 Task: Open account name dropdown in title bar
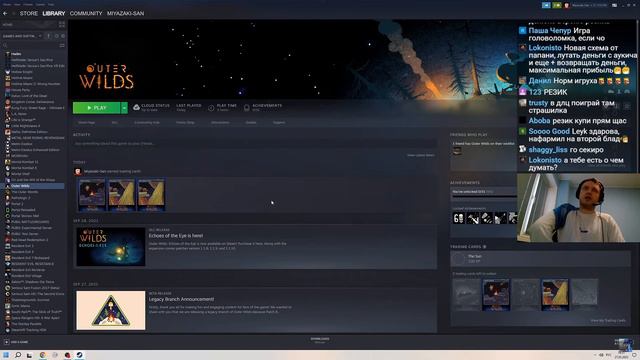tap(590, 5)
